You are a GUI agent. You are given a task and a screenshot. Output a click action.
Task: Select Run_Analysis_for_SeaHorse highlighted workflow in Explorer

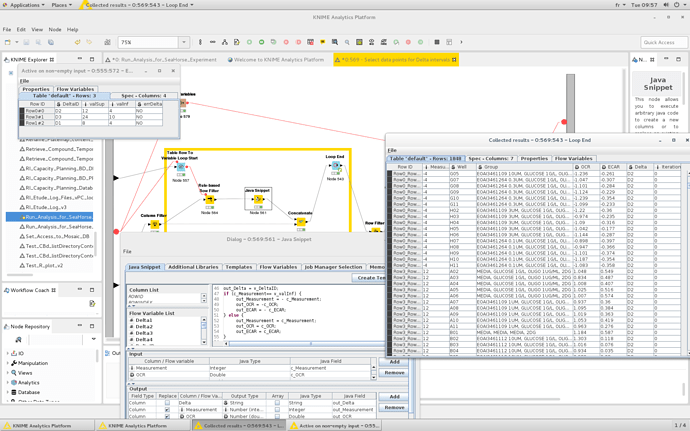coord(50,217)
